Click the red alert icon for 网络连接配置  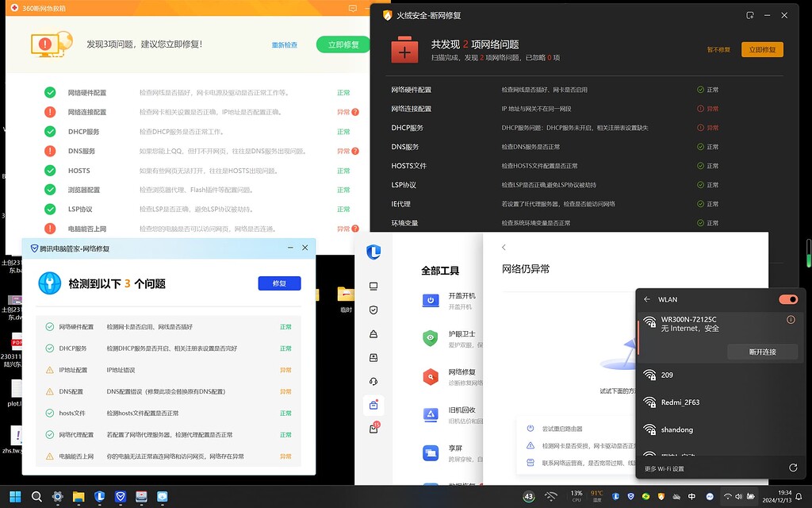point(50,112)
